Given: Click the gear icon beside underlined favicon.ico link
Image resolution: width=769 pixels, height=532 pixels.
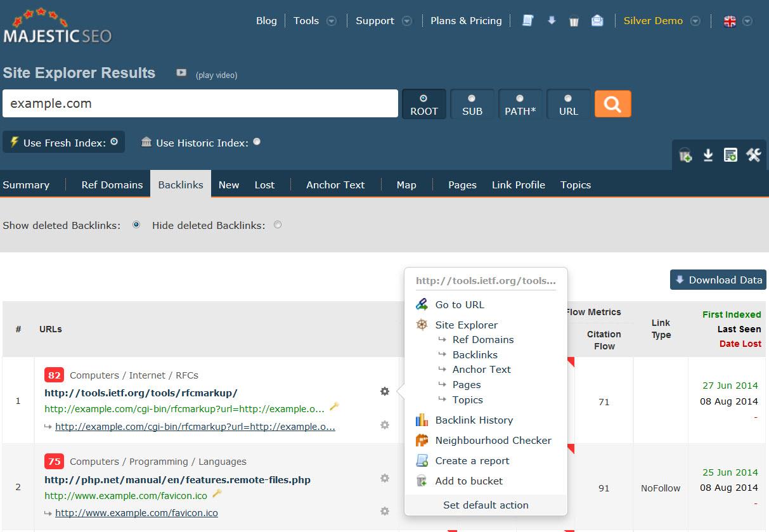Looking at the screenshot, I should [x=385, y=510].
